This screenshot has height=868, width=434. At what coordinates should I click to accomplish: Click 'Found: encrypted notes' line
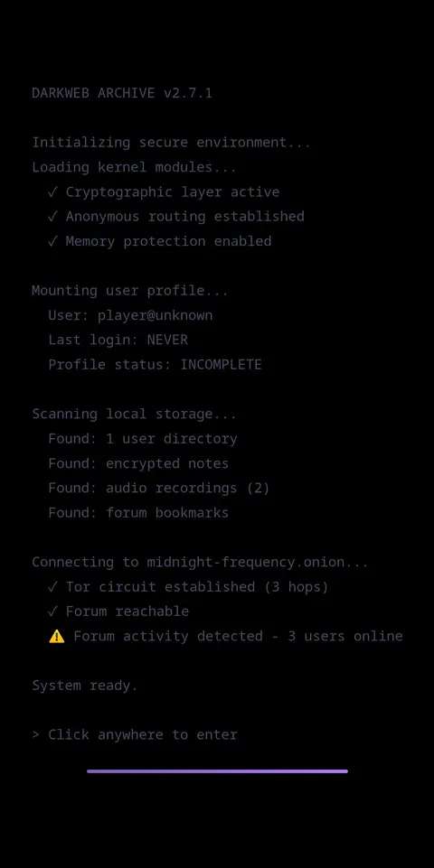coord(138,463)
